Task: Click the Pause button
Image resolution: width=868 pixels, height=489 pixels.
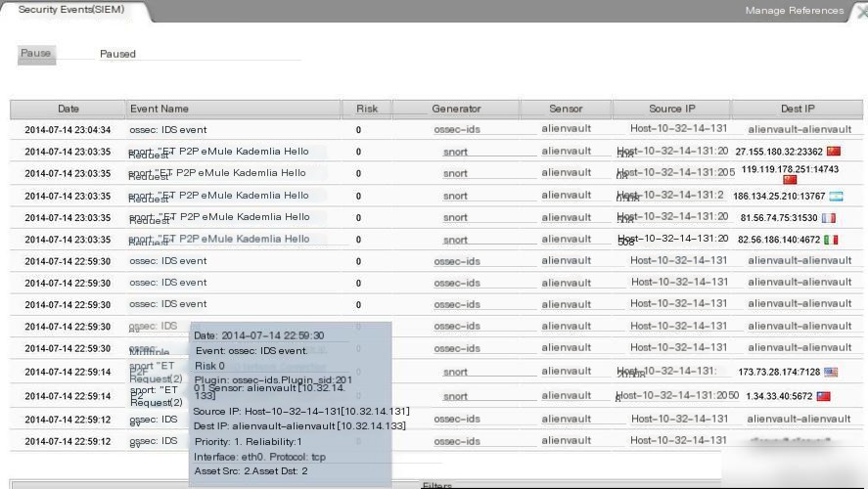Action: [36, 54]
